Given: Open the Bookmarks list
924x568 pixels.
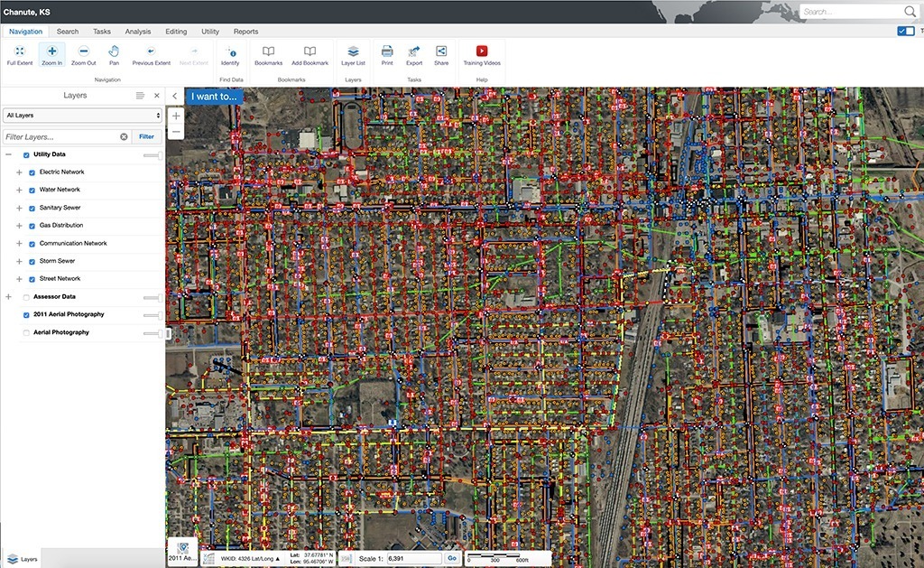Looking at the screenshot, I should [x=268, y=55].
